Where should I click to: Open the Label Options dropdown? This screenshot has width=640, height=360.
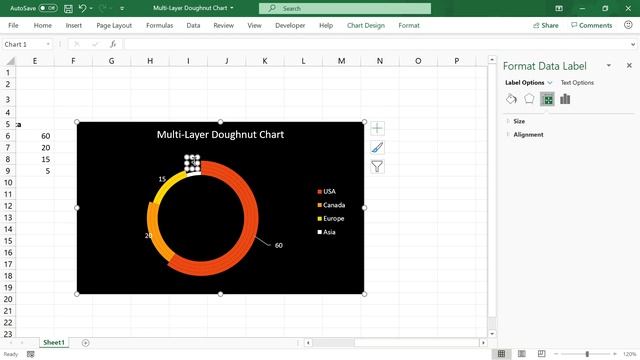point(550,82)
